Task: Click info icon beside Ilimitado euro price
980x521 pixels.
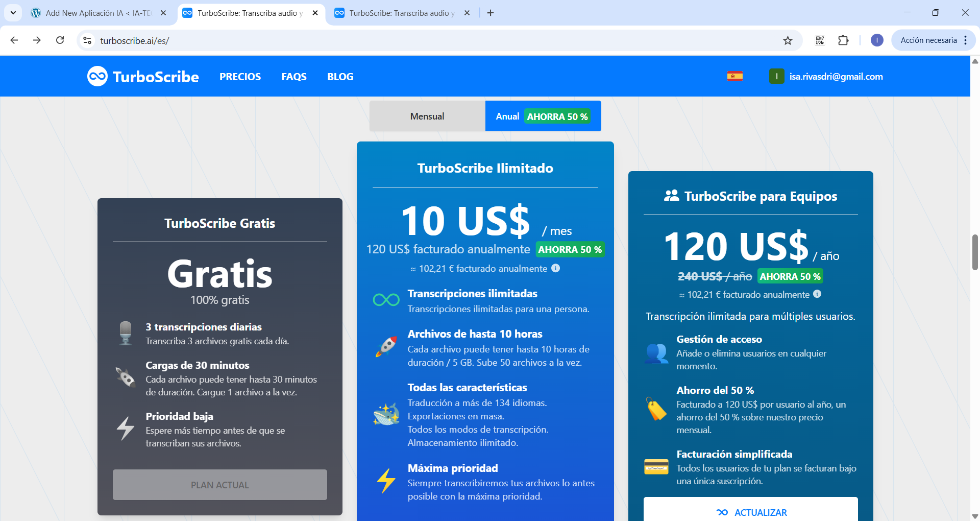Action: (x=556, y=268)
